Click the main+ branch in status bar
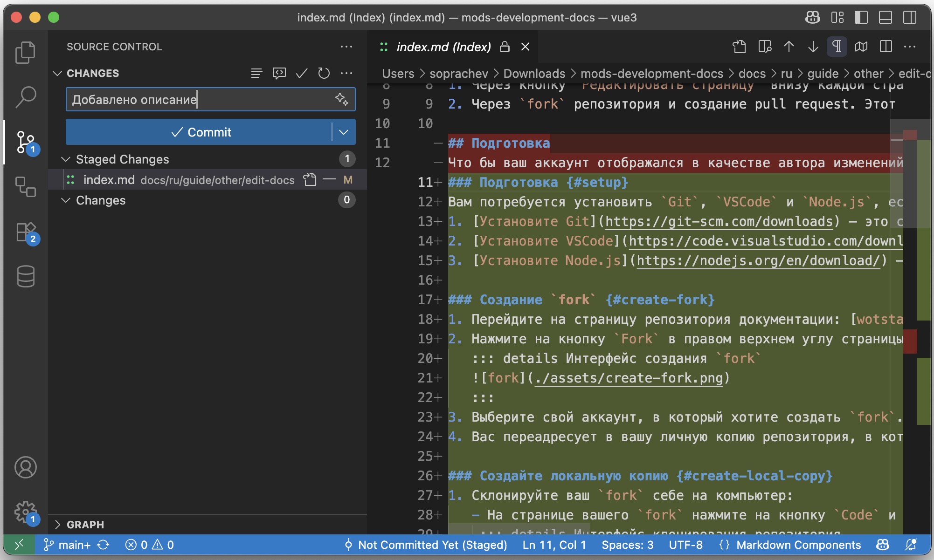Viewport: 934px width, 560px height. pyautogui.click(x=68, y=545)
